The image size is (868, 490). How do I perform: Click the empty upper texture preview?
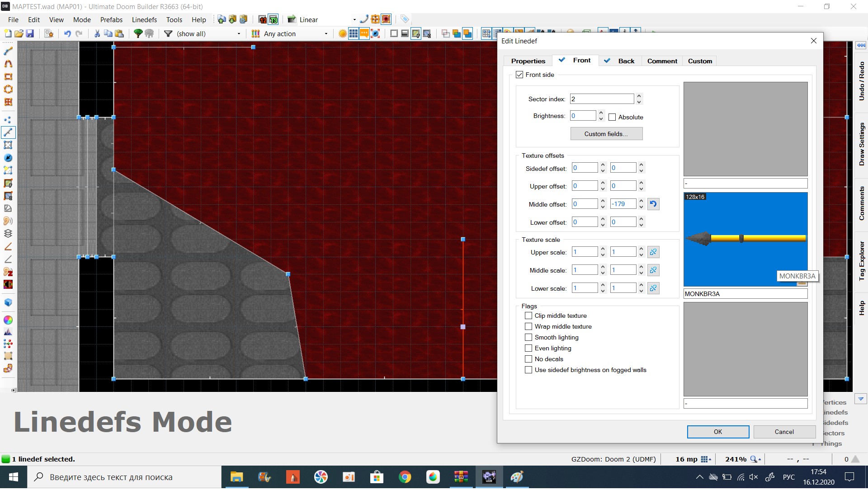coord(745,129)
